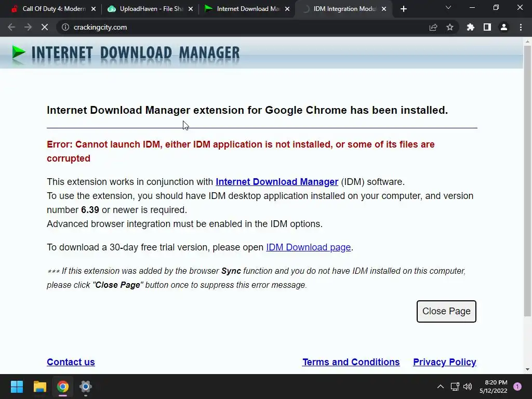
Task: Go back to the previous page
Action: point(11,27)
